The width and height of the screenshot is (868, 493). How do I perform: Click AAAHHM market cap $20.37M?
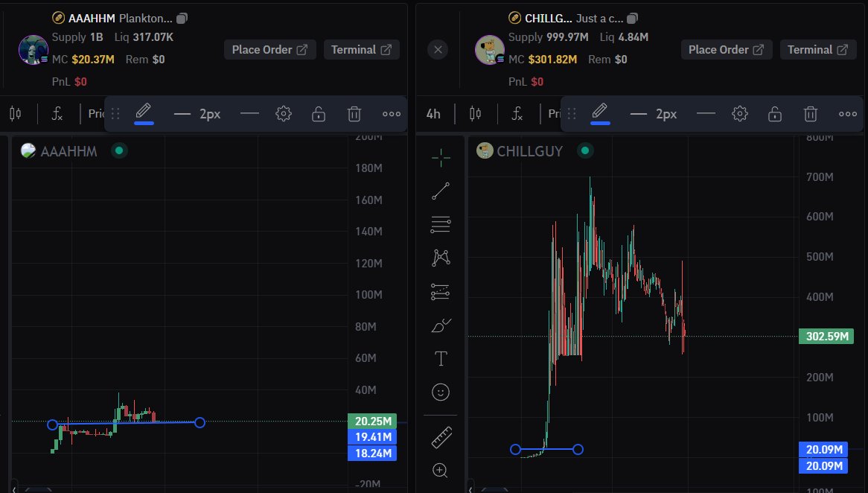[93, 60]
